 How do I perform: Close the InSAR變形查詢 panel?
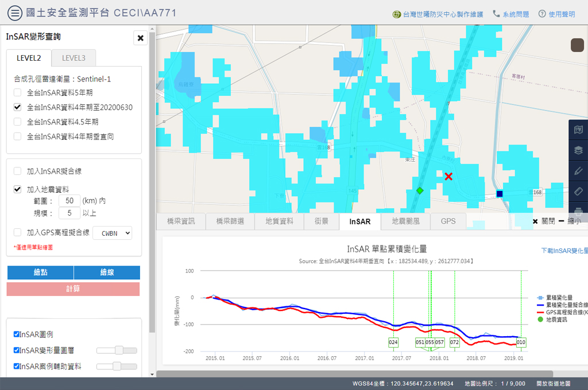(140, 38)
